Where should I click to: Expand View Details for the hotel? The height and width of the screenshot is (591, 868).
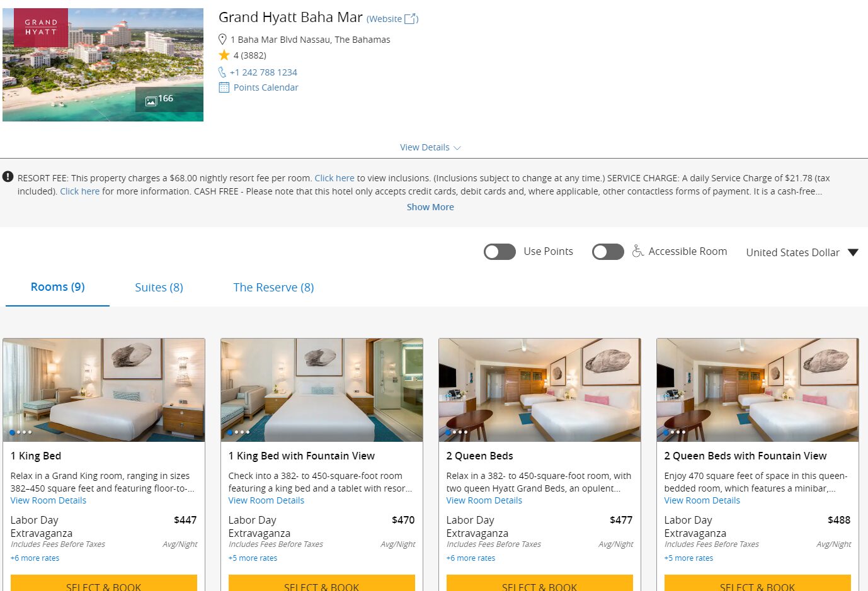tap(430, 147)
